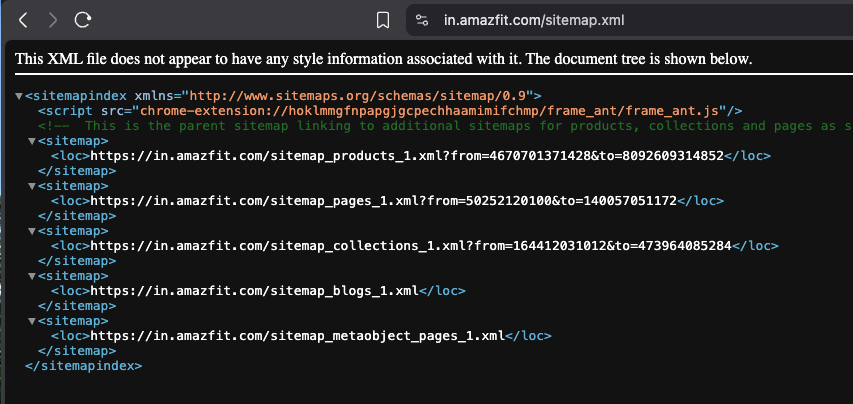Collapse the sitemap node containing metaobject_pages URL

coord(32,321)
